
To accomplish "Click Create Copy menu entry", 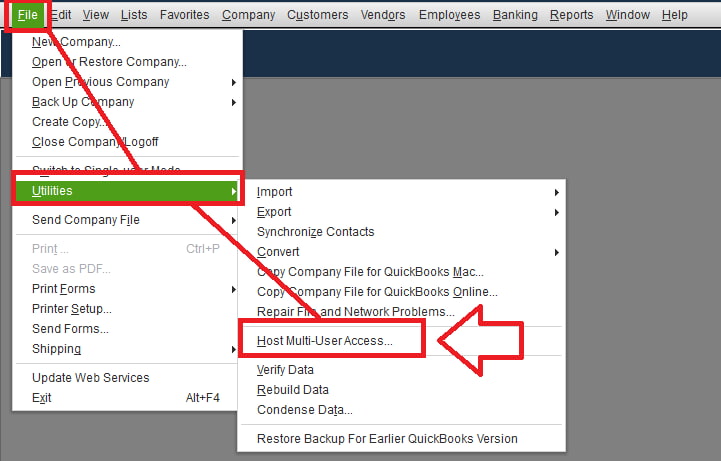I will [x=127, y=122].
